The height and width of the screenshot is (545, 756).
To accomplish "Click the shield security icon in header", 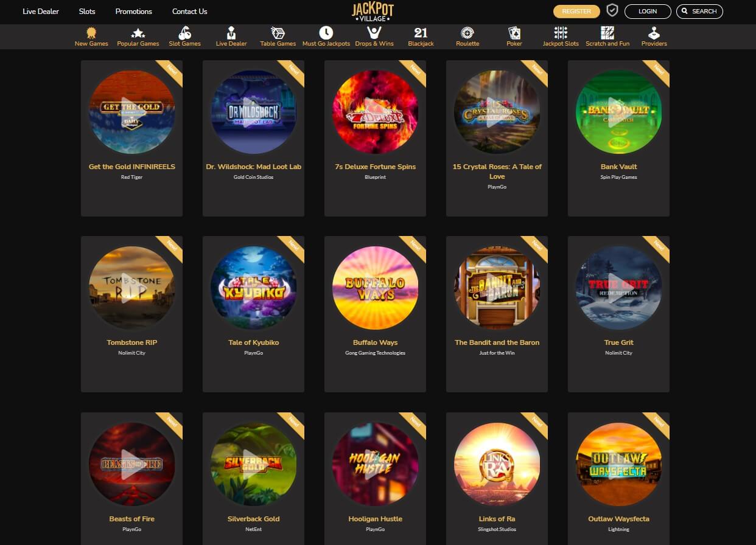I will pos(612,11).
